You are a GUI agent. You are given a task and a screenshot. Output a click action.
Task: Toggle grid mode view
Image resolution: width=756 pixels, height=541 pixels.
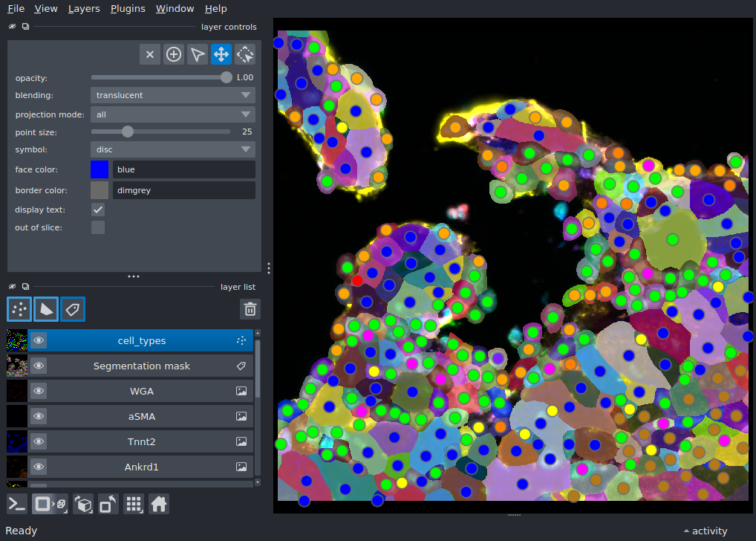134,504
